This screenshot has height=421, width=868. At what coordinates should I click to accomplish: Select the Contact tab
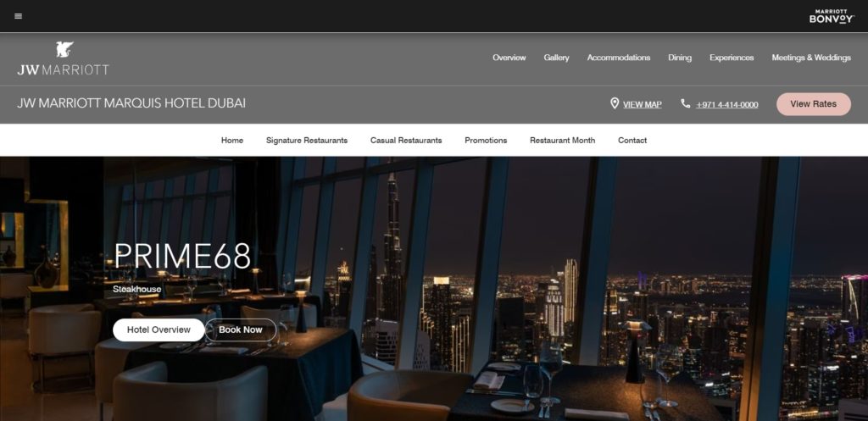(632, 141)
